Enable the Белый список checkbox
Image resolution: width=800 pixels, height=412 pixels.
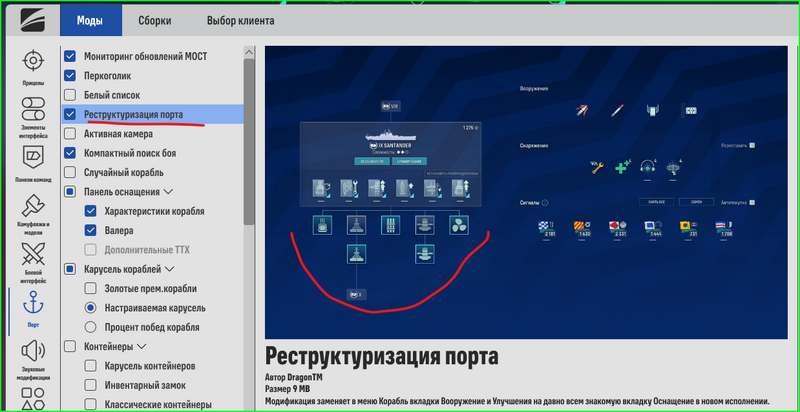click(70, 95)
